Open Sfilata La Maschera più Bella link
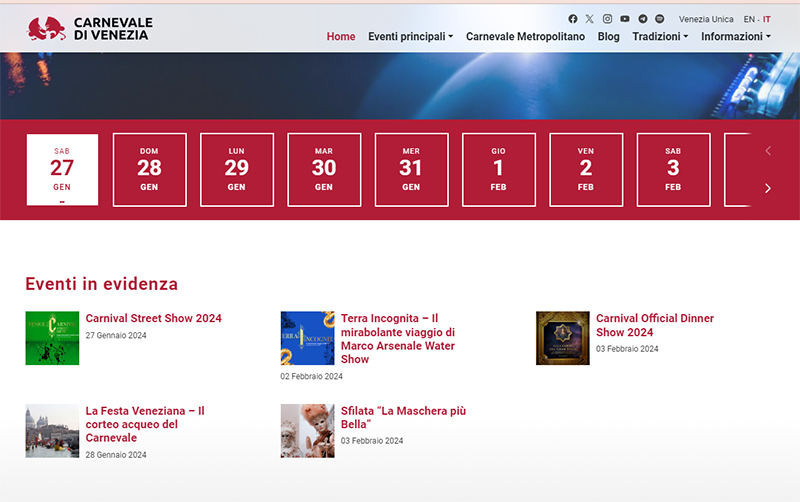 (403, 417)
